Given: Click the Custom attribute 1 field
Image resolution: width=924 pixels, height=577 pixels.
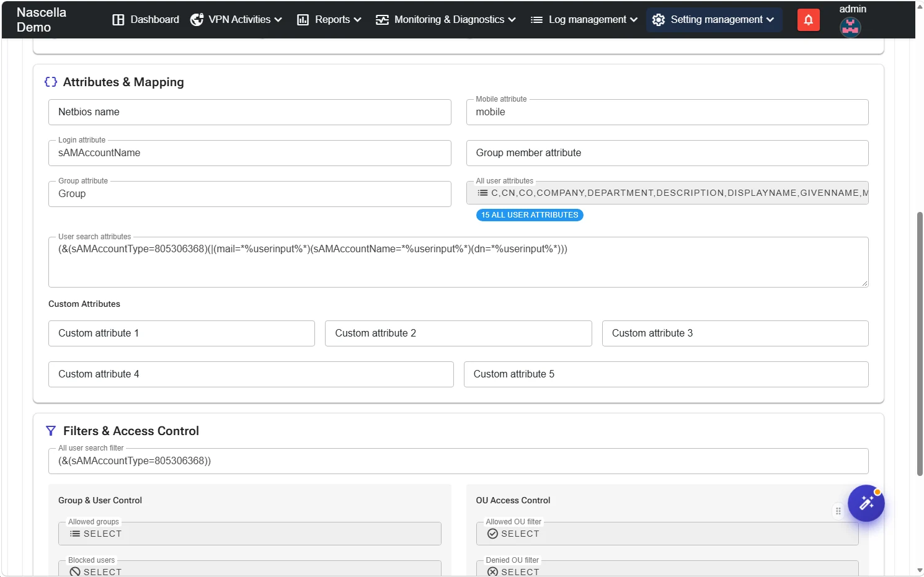Looking at the screenshot, I should 182,333.
